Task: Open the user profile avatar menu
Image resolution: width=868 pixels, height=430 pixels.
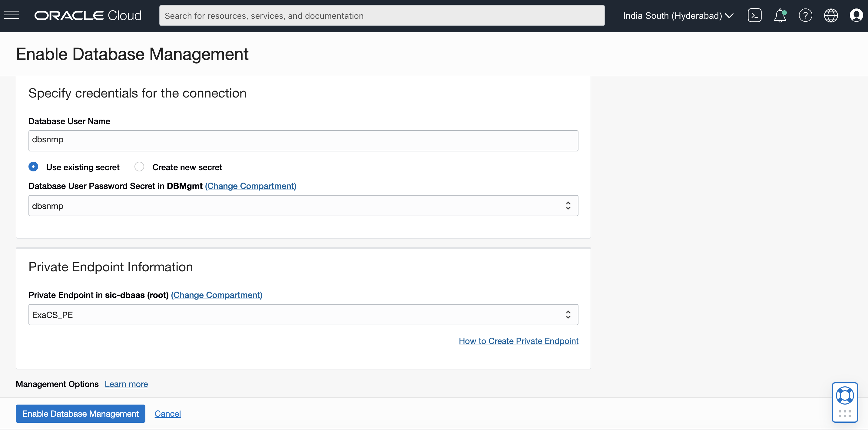Action: click(856, 15)
